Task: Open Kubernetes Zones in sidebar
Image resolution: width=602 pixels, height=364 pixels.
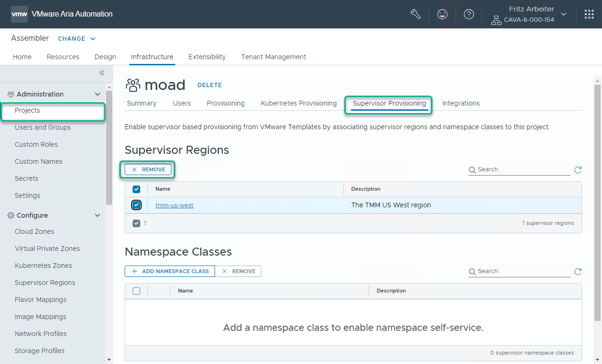Action: [44, 266]
